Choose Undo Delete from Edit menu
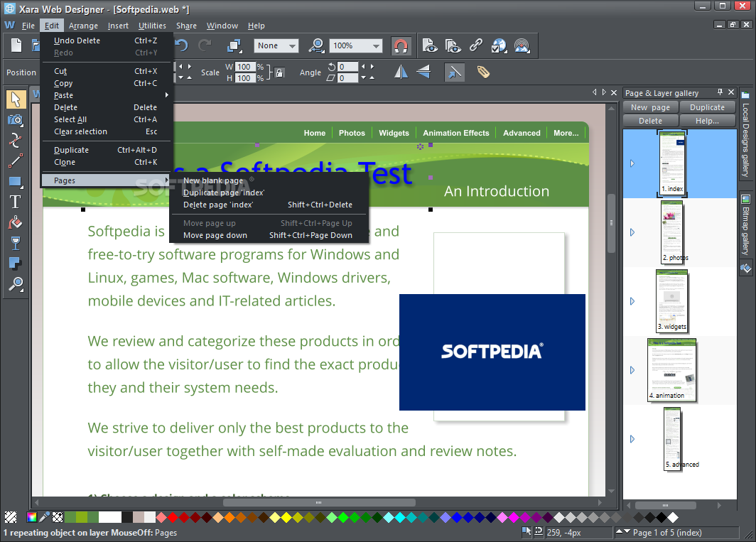 click(x=107, y=40)
